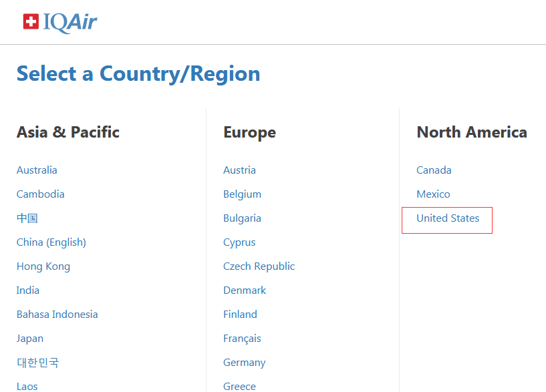The height and width of the screenshot is (392, 546).
Task: Pick Japan as the country
Action: (30, 339)
